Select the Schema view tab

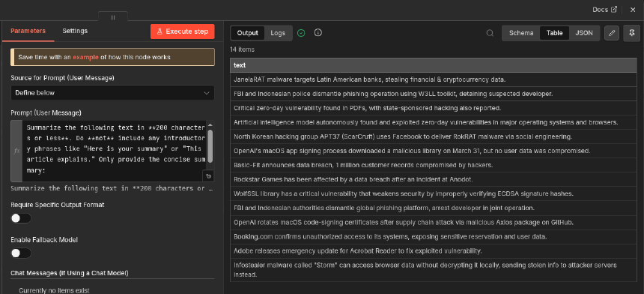coord(521,33)
